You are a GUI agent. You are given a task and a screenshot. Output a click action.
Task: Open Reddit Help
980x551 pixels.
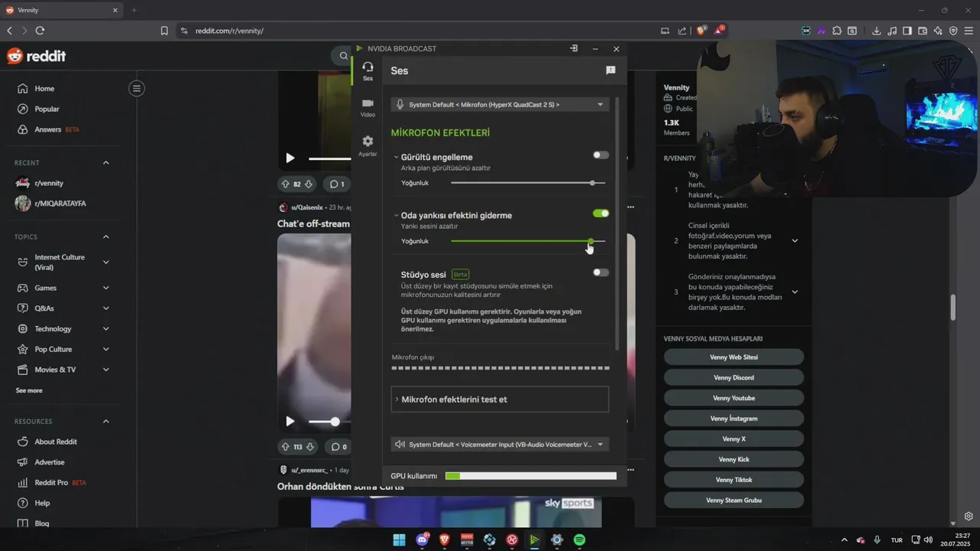(x=42, y=504)
